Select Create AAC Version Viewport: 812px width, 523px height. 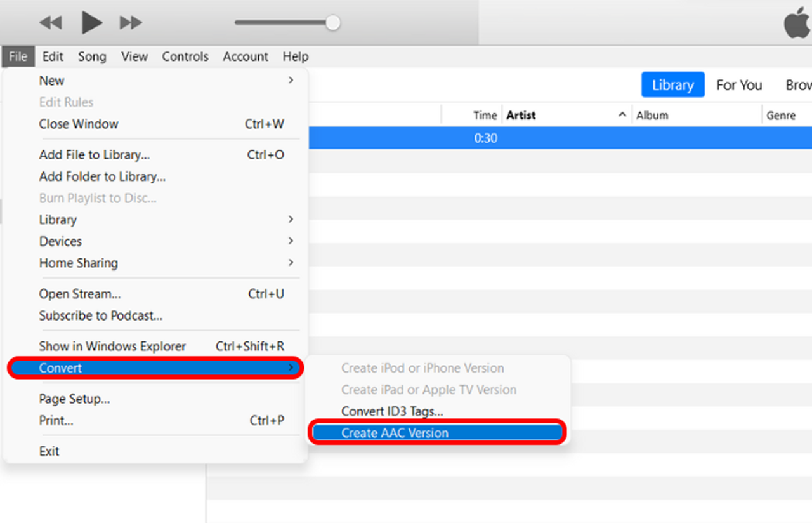pos(438,433)
